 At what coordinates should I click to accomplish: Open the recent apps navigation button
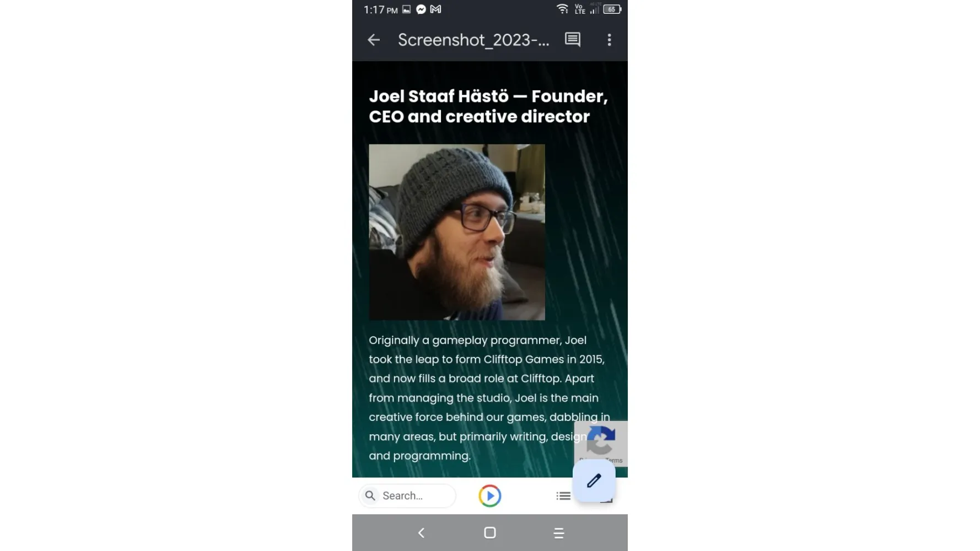pos(558,533)
